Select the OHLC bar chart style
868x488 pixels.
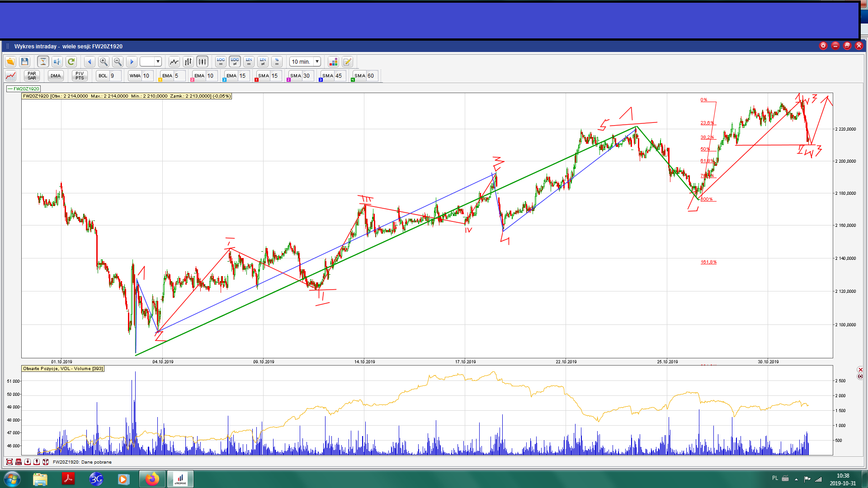tap(188, 61)
